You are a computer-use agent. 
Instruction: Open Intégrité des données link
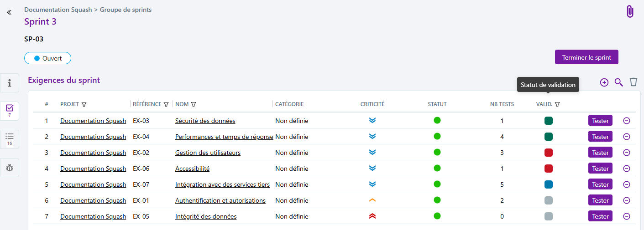[x=206, y=216]
